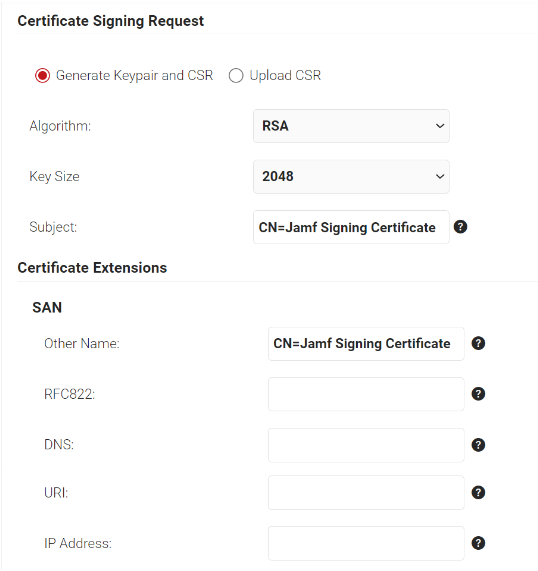Click the Key Size label text
The height and width of the screenshot is (571, 538).
[54, 177]
